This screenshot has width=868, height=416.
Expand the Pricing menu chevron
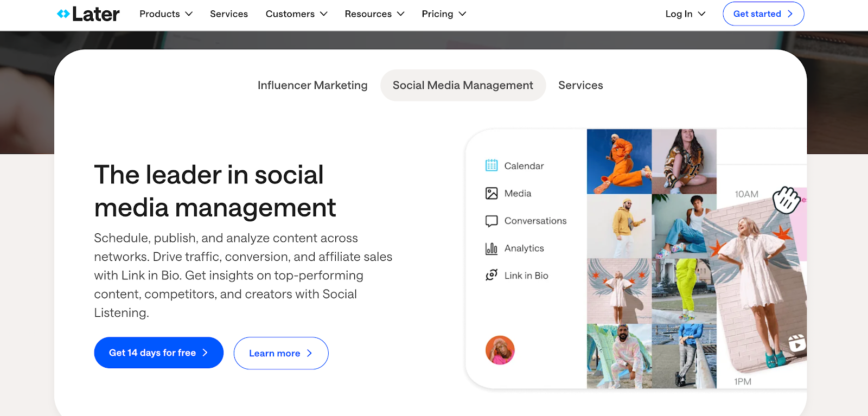(x=462, y=14)
